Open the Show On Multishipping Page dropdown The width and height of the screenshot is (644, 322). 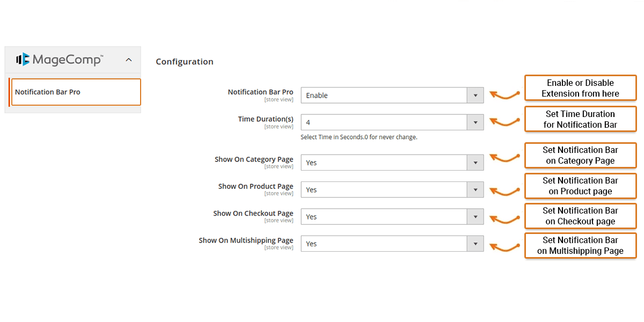click(392, 244)
